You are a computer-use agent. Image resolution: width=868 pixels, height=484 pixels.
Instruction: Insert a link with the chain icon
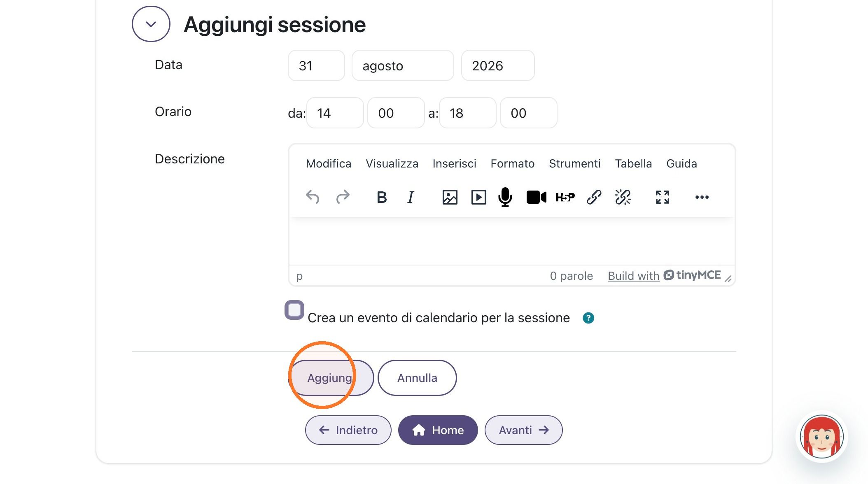coord(594,197)
